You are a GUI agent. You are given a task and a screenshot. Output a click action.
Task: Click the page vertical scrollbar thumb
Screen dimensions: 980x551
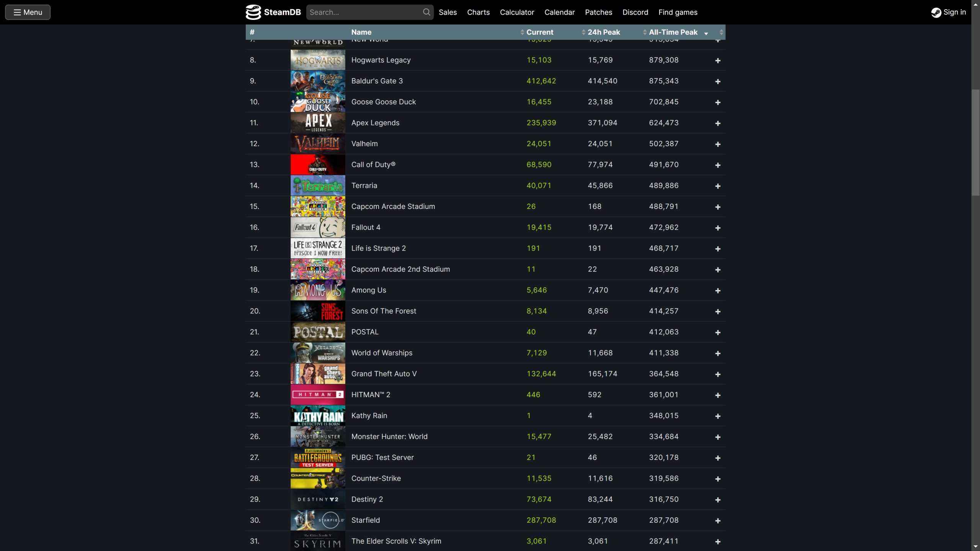click(x=975, y=142)
